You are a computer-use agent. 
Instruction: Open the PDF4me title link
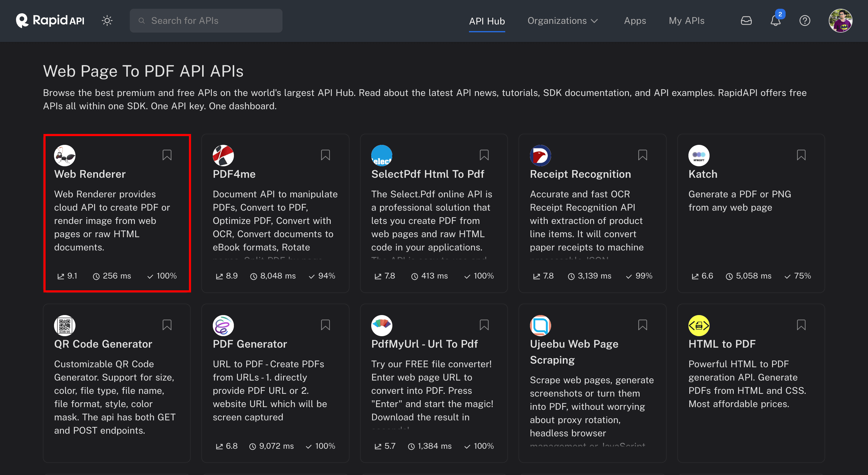[234, 174]
